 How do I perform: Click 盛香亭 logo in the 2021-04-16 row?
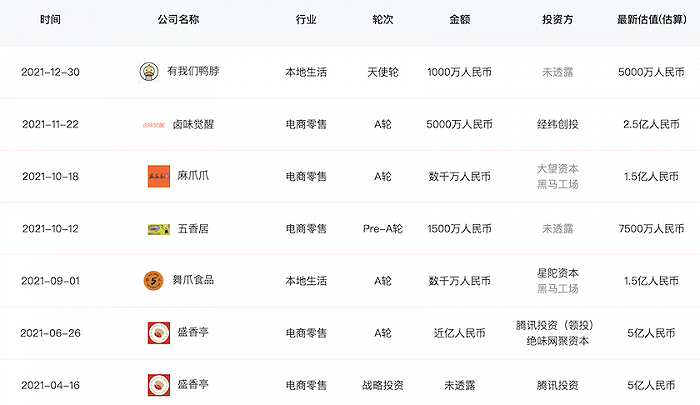pos(157,384)
